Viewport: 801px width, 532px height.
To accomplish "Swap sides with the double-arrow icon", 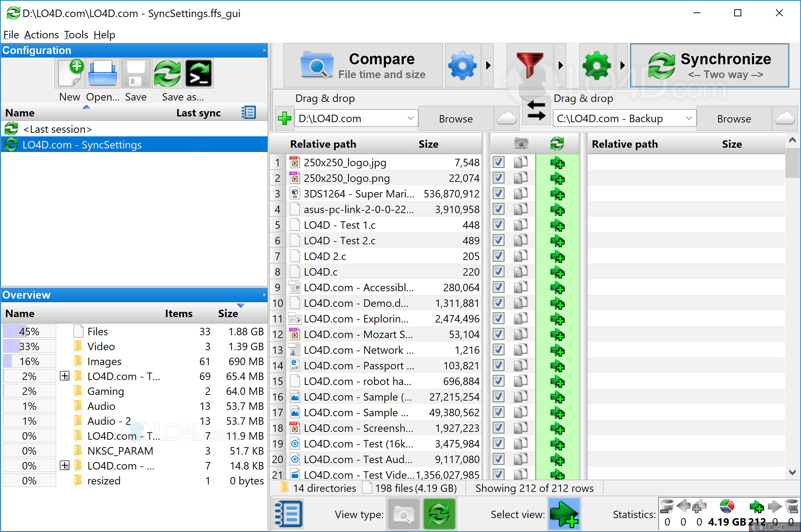I will pyautogui.click(x=536, y=110).
